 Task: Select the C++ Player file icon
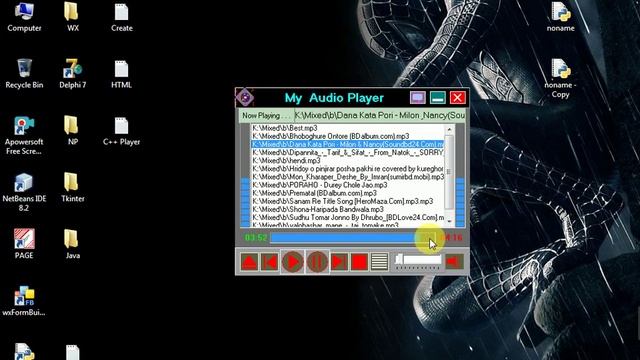click(122, 131)
